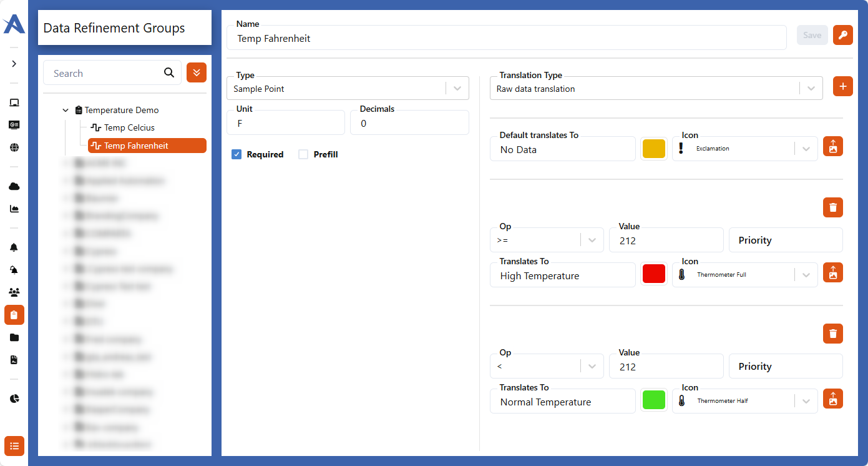Click the search magnifier icon

tap(169, 73)
